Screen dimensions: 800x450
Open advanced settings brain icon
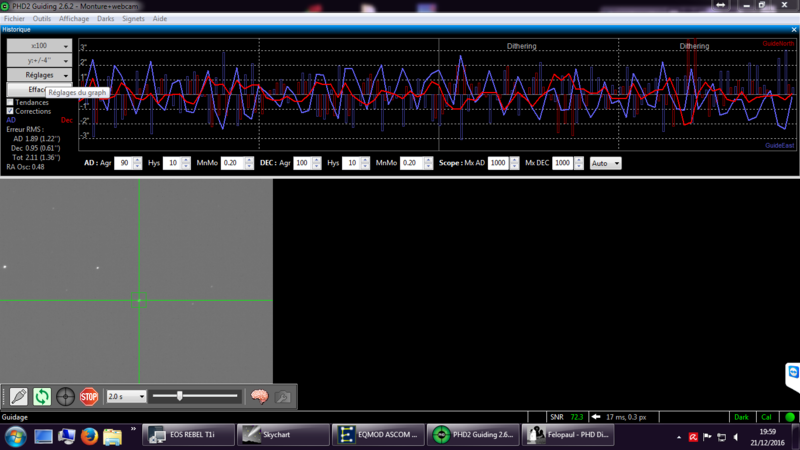(x=259, y=396)
